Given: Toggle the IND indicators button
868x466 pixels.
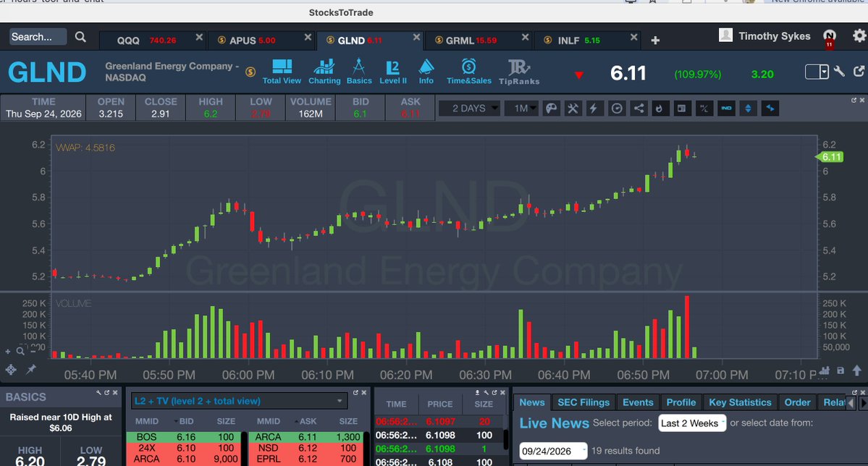Looking at the screenshot, I should pyautogui.click(x=726, y=109).
